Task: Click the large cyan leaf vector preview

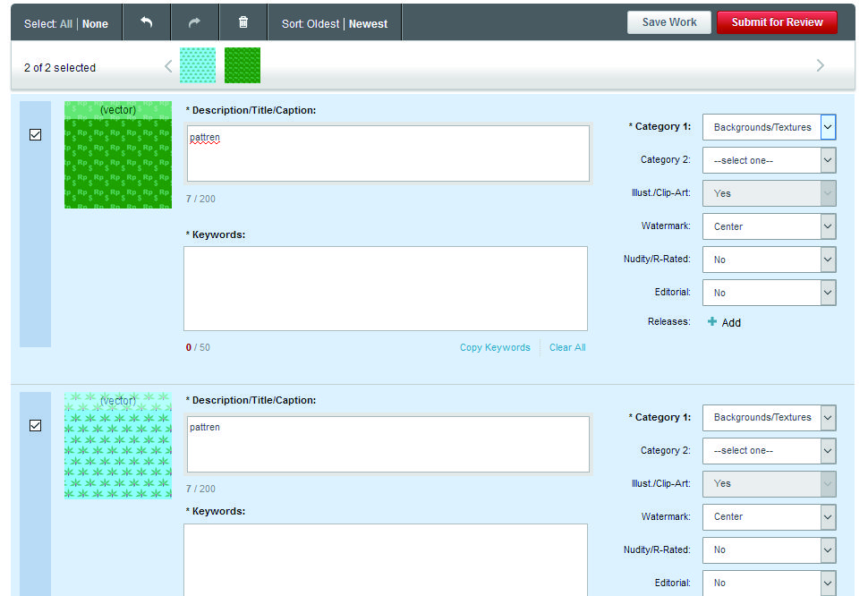Action: pos(118,446)
